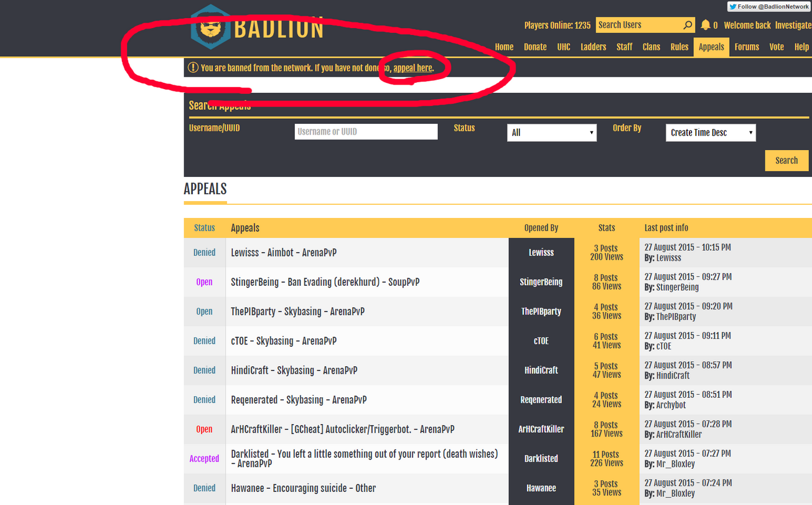Open the Home menu item
This screenshot has width=812, height=505.
pyautogui.click(x=504, y=47)
